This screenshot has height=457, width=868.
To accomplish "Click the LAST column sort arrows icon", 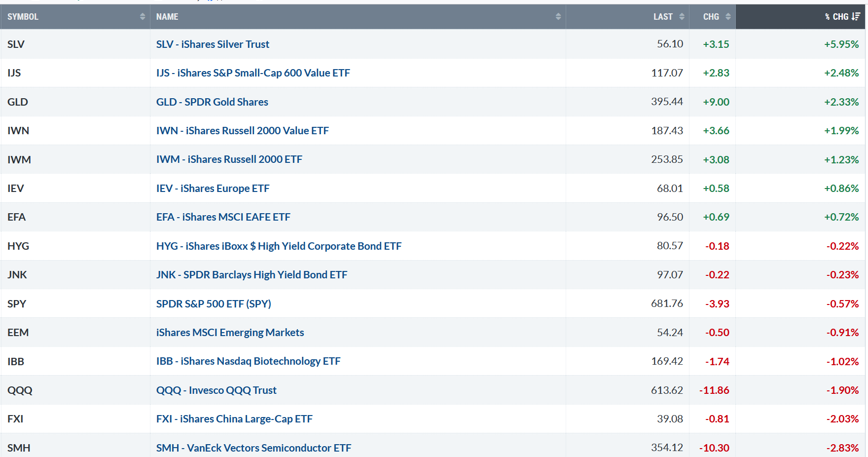I will (682, 17).
